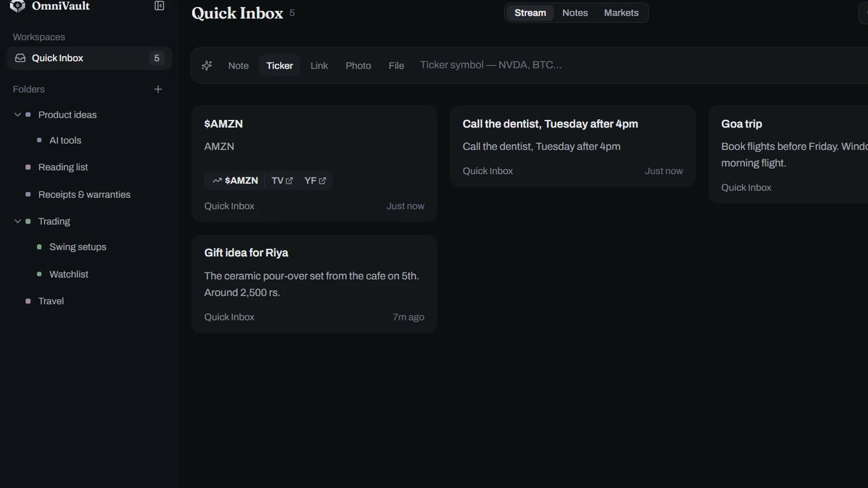Open the Trading folder

point(54,221)
